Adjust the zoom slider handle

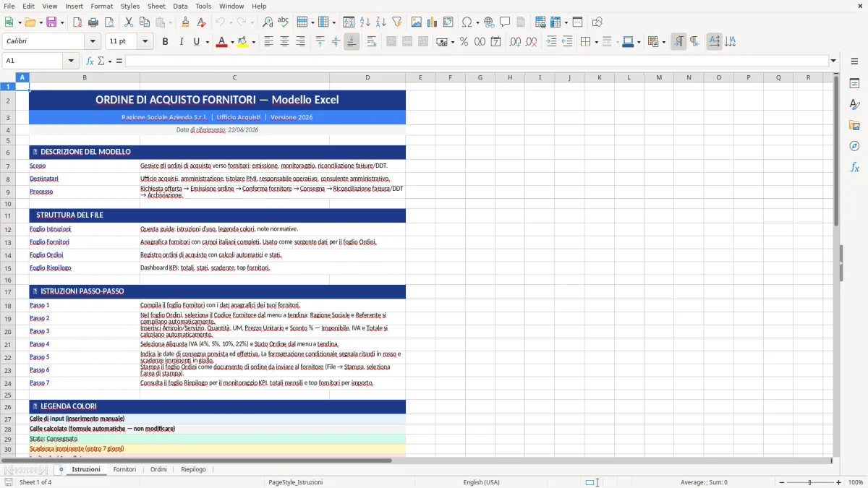pos(809,482)
